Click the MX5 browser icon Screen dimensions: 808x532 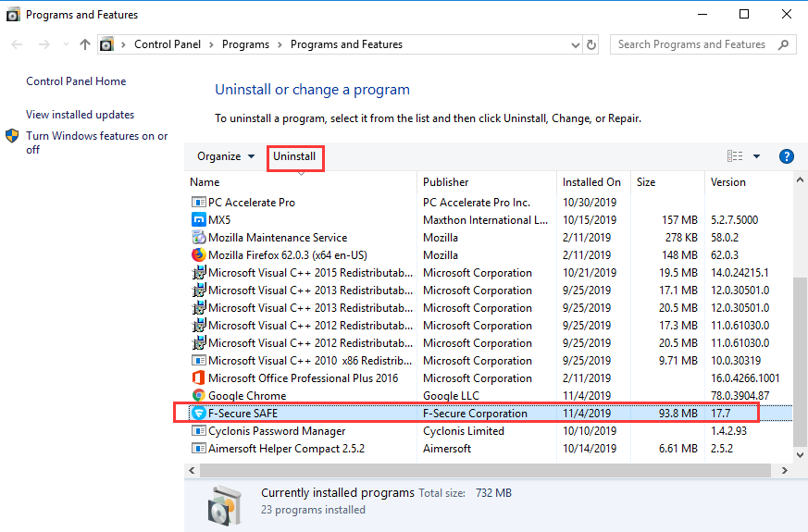[x=198, y=220]
